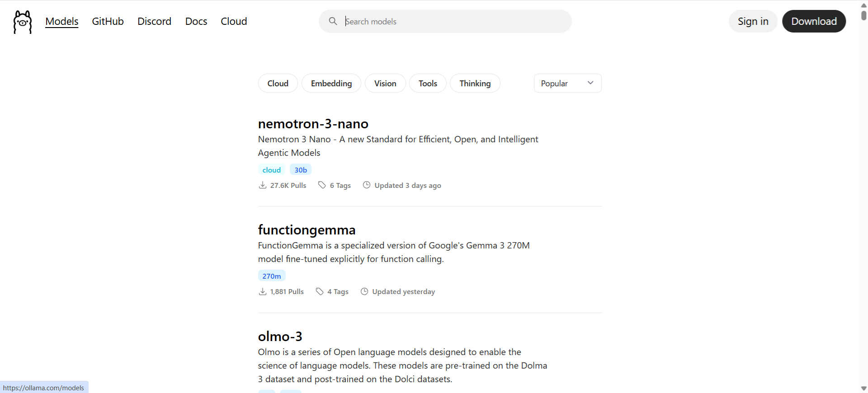The image size is (868, 393).
Task: Open the nemotron-3-nano model page
Action: pyautogui.click(x=313, y=124)
